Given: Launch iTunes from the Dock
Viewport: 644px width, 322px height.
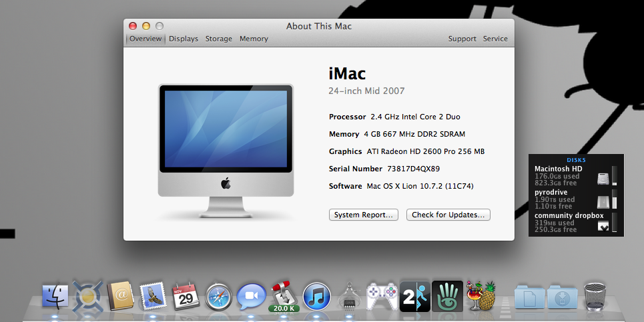Looking at the screenshot, I should 316,296.
